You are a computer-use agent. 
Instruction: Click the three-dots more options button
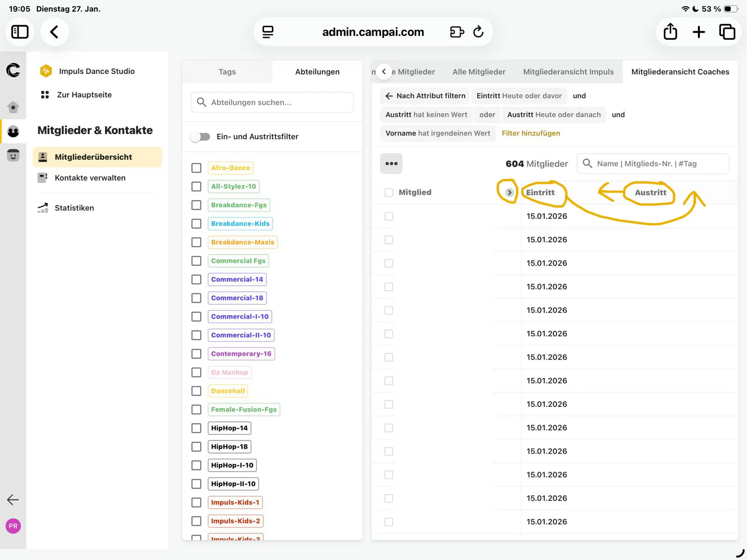[391, 163]
